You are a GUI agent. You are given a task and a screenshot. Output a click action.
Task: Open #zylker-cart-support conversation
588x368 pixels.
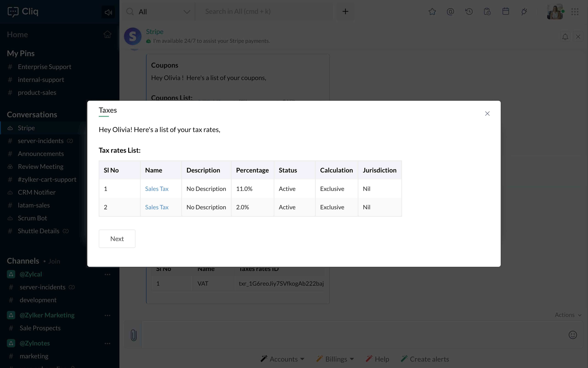pyautogui.click(x=47, y=179)
